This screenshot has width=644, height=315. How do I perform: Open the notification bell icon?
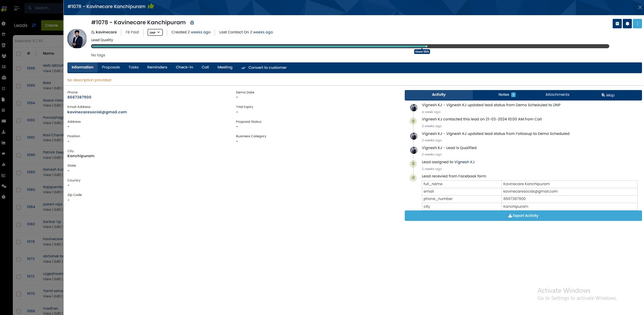tap(627, 24)
